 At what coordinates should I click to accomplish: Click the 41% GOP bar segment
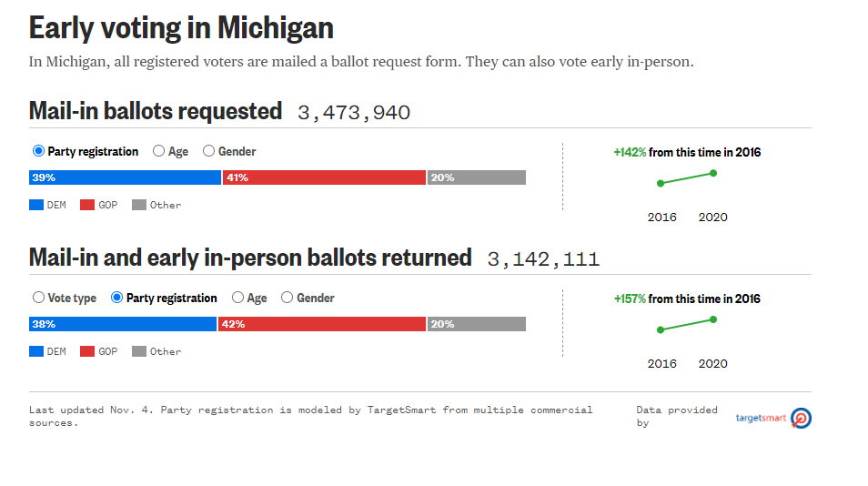point(324,177)
